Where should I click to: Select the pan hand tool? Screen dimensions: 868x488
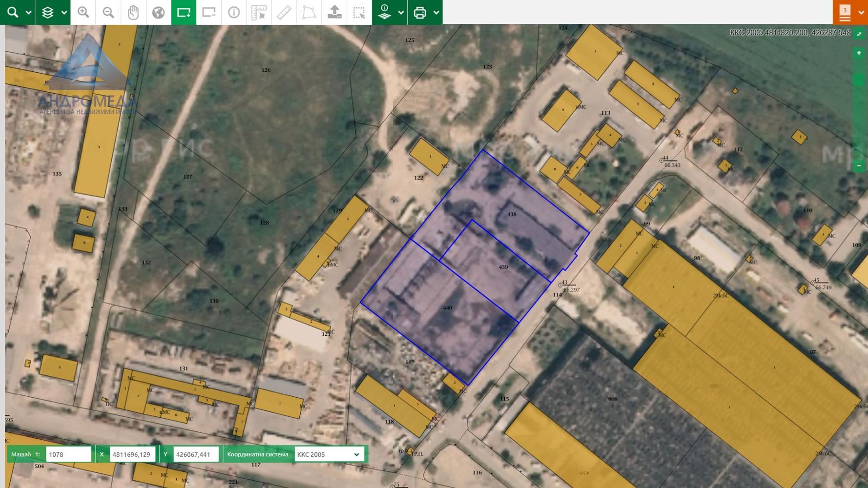[133, 12]
